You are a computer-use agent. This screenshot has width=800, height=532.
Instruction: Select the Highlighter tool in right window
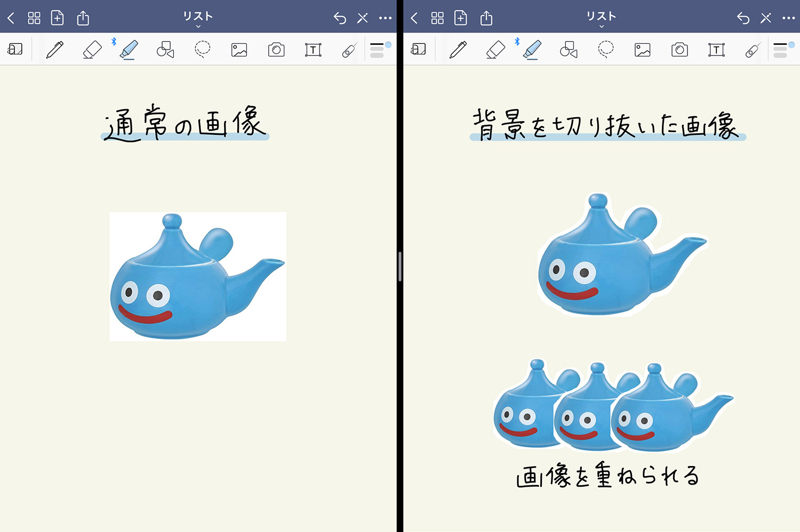coord(532,50)
